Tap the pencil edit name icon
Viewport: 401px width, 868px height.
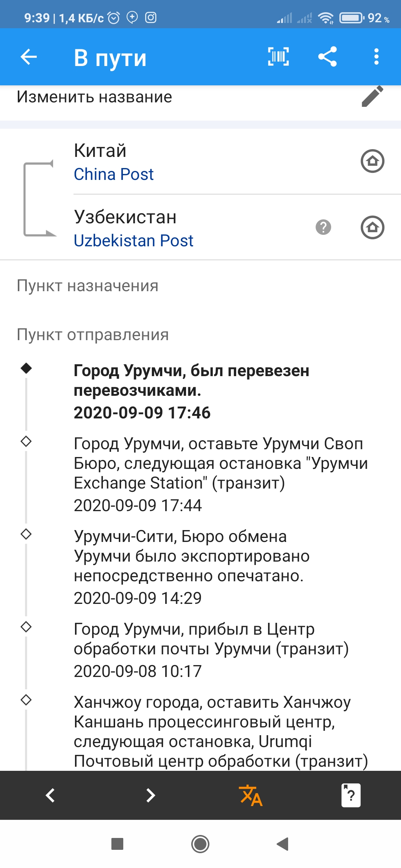[372, 97]
